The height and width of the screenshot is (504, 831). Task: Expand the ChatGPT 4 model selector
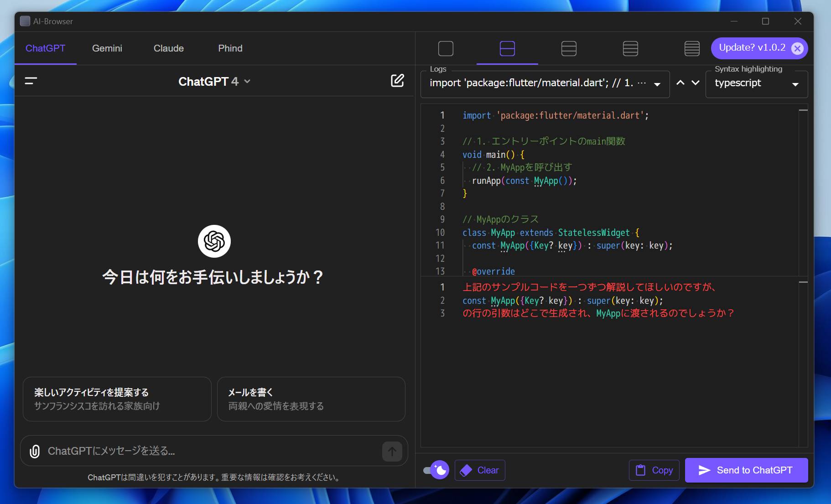214,81
